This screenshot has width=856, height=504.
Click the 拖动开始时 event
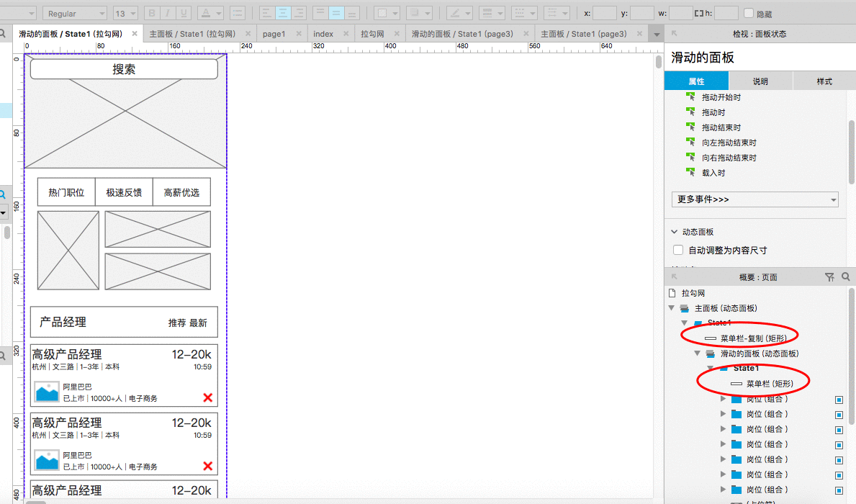coord(721,97)
